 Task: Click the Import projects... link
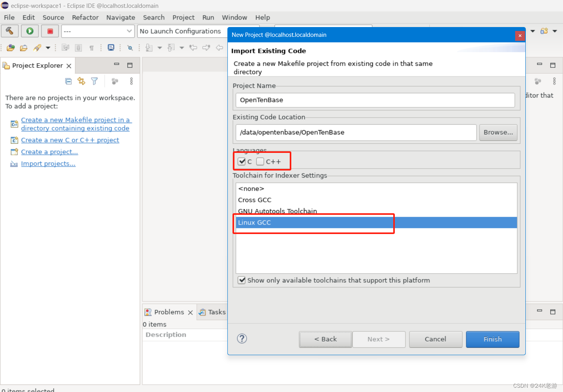click(x=48, y=163)
